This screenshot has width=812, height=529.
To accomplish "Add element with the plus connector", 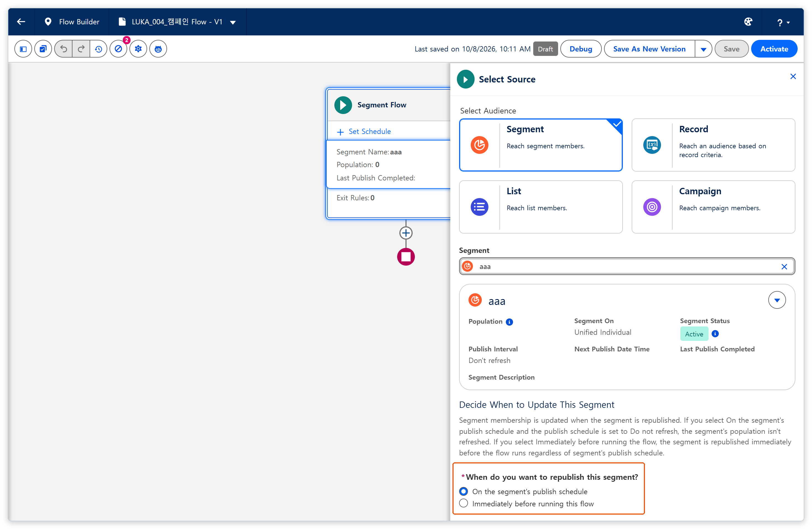I will (x=406, y=233).
